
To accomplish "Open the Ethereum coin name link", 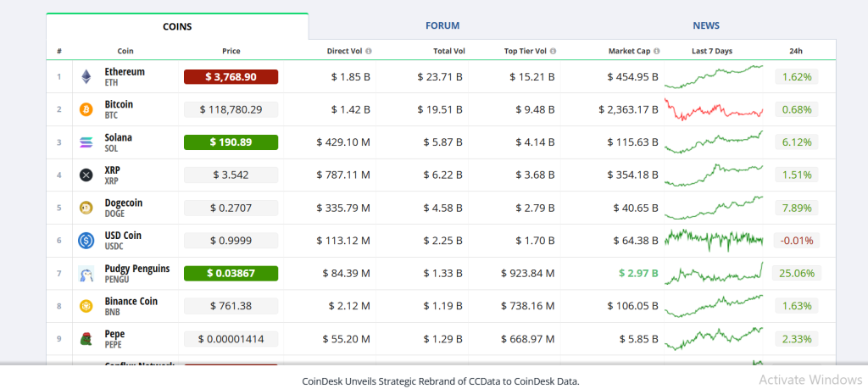I will coord(125,72).
